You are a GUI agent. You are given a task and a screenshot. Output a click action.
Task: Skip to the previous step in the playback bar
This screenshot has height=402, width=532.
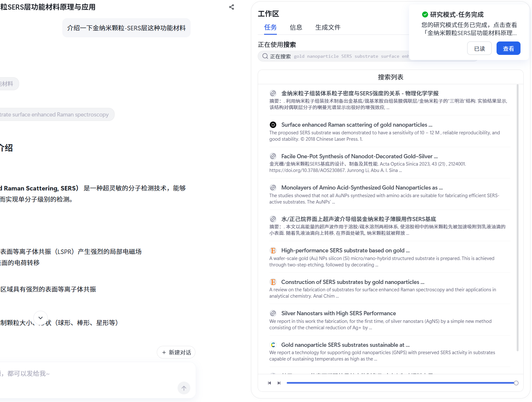270,383
